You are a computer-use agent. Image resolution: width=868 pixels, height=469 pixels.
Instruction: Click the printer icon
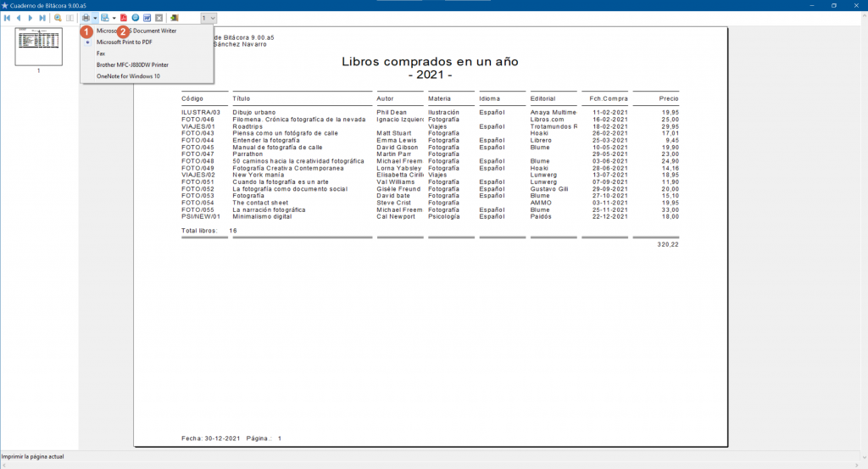[86, 18]
